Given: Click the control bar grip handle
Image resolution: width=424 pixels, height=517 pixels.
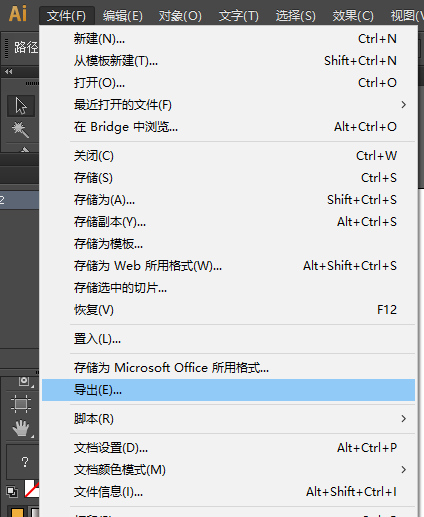Looking at the screenshot, I should coord(6,49).
